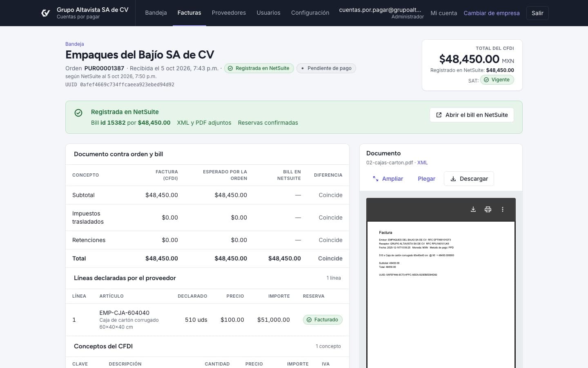
Task: Click the Bill id 15382 text
Action: [x=108, y=123]
